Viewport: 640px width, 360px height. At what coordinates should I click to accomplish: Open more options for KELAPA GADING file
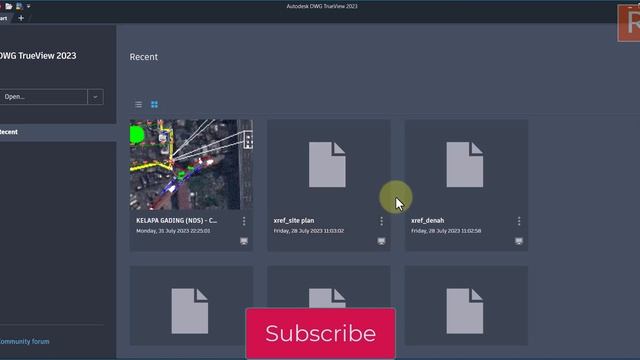pyautogui.click(x=244, y=221)
